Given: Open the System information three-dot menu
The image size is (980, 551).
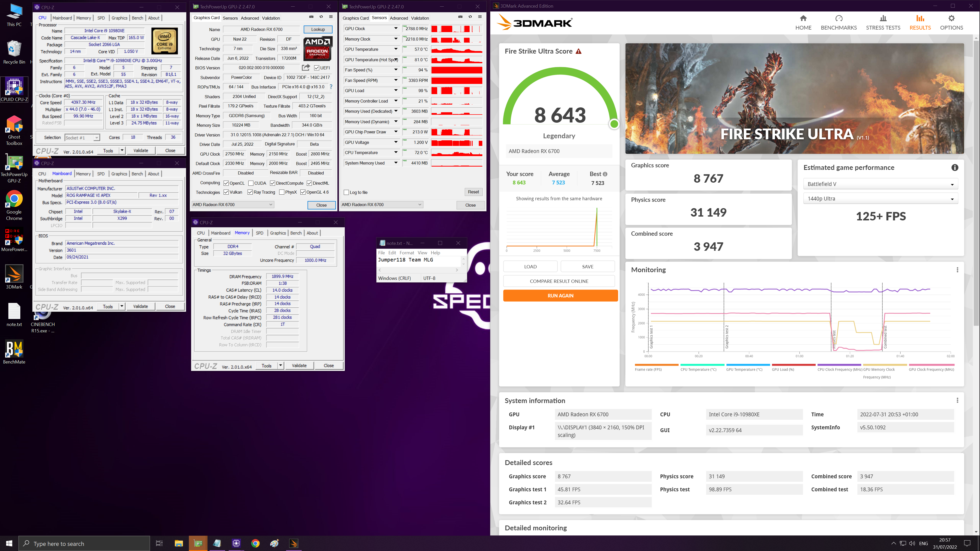Looking at the screenshot, I should [957, 400].
